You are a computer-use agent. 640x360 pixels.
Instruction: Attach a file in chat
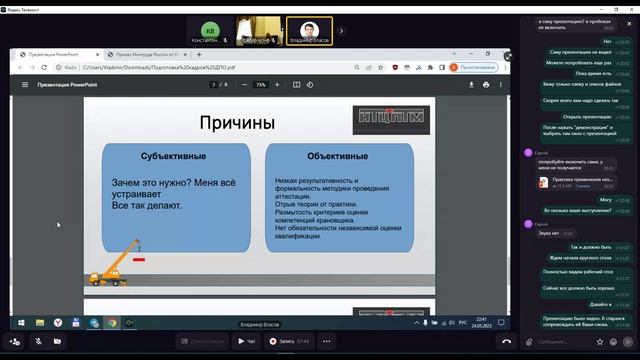(529, 342)
